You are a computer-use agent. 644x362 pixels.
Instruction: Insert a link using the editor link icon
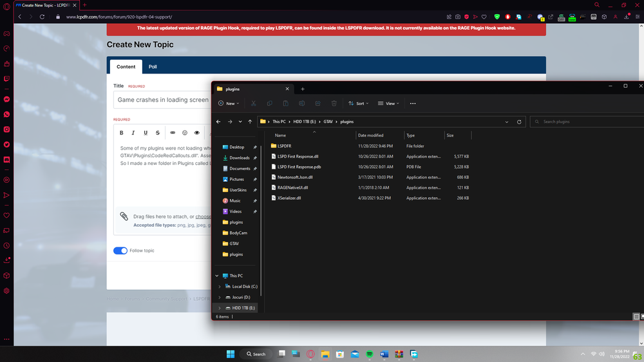click(x=173, y=133)
